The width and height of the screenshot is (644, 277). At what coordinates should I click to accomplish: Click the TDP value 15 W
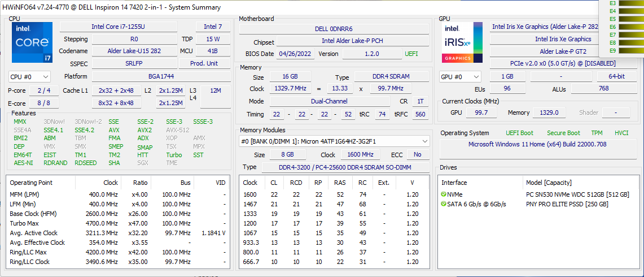coord(213,39)
